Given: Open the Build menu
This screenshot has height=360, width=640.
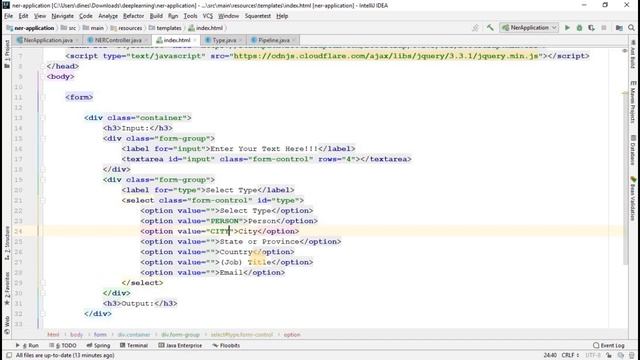Looking at the screenshot, I should pos(156,16).
